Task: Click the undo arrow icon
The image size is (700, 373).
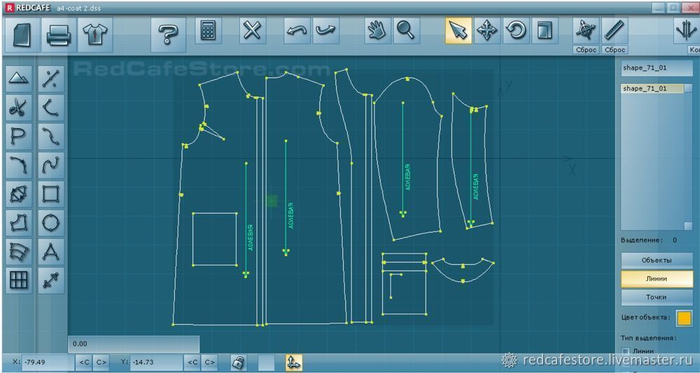Action: pos(297,31)
